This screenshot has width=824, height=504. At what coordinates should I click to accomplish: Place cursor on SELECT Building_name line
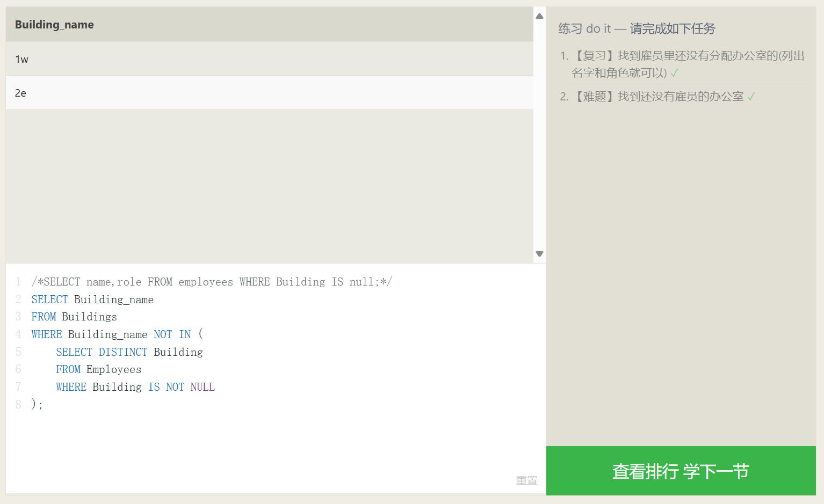tap(92, 300)
